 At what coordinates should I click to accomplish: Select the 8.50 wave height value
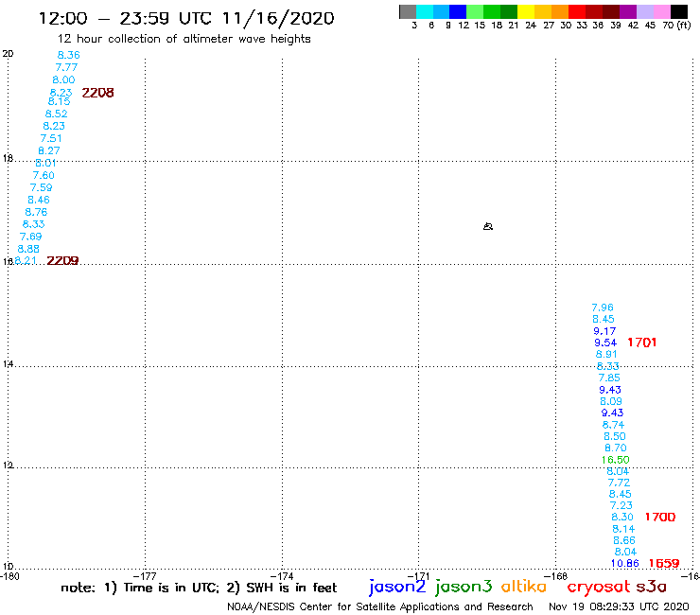point(615,437)
